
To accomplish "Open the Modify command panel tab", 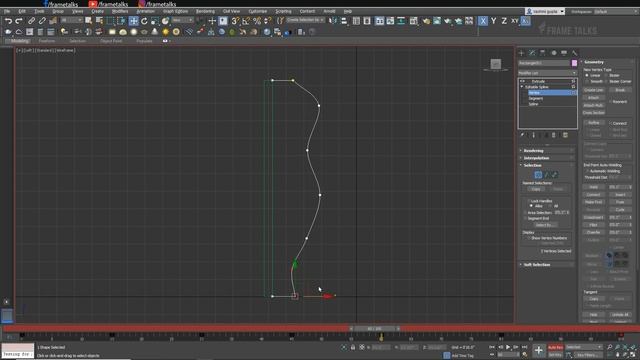I will (x=532, y=53).
